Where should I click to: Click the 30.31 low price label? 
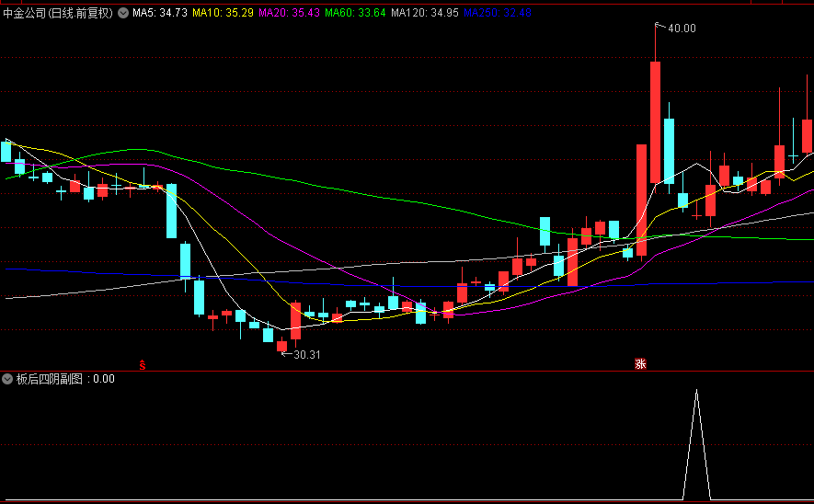[307, 355]
